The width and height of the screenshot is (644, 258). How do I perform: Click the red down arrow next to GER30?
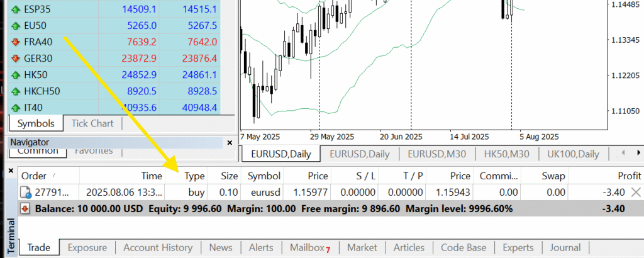15,59
